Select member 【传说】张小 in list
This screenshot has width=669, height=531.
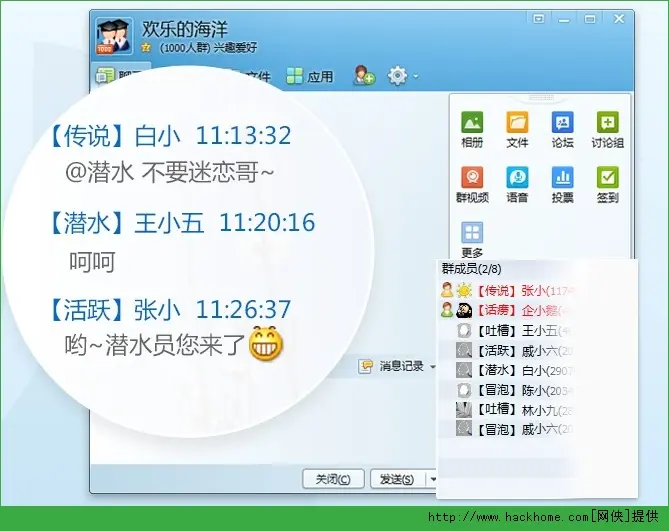(508, 291)
